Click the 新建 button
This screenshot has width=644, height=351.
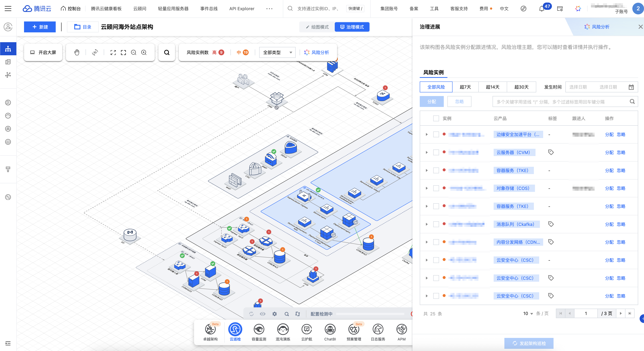(x=40, y=27)
